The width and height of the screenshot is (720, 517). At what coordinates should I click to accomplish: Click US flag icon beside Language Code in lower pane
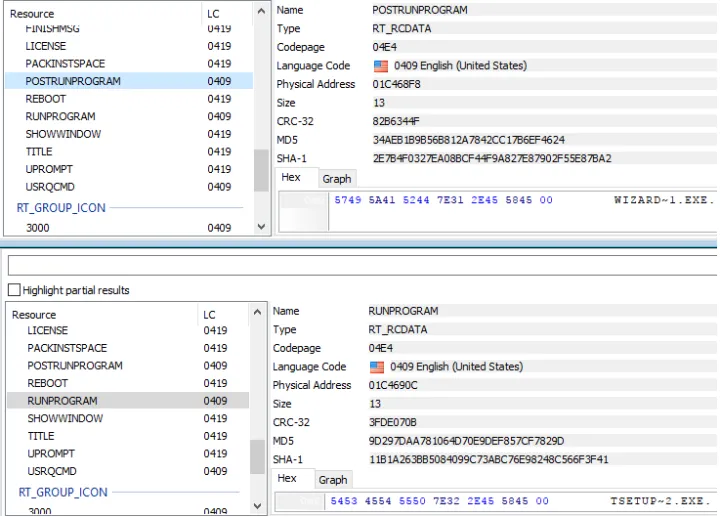coord(377,367)
